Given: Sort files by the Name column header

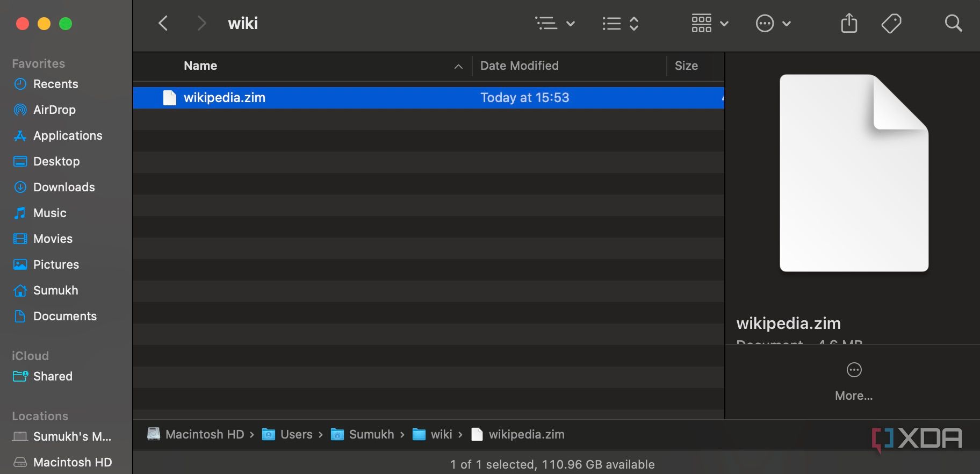Looking at the screenshot, I should click(200, 66).
